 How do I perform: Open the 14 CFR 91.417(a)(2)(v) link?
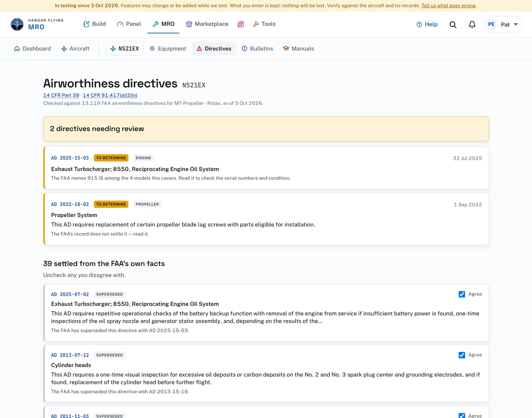[110, 95]
